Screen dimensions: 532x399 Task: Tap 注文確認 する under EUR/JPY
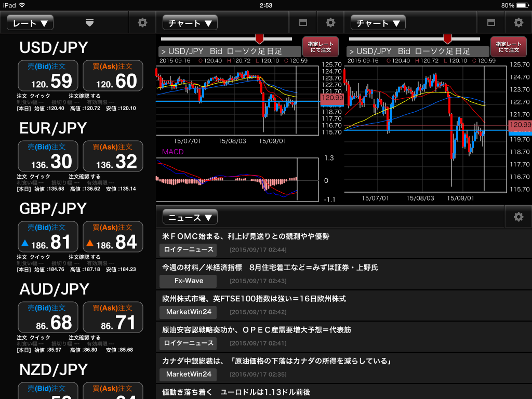point(85,177)
